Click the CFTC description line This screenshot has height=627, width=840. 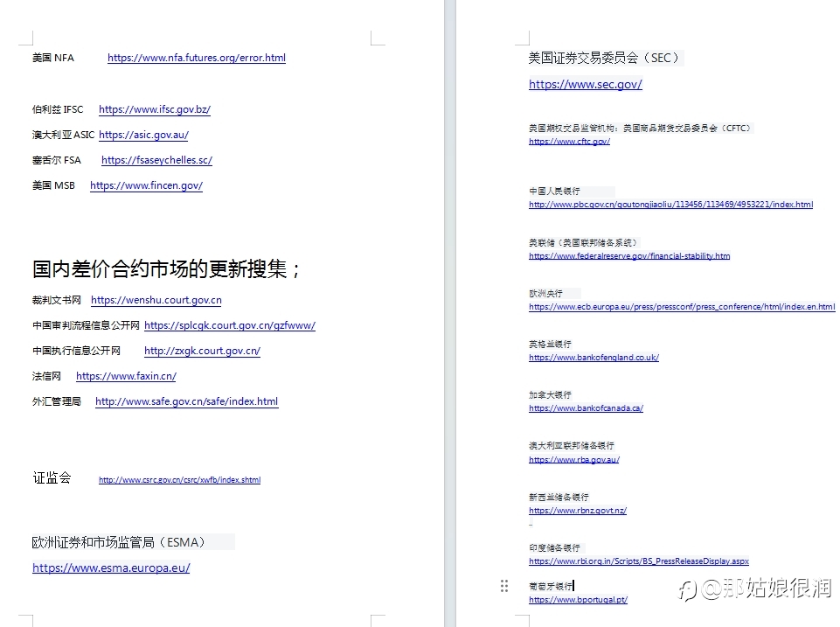[640, 128]
